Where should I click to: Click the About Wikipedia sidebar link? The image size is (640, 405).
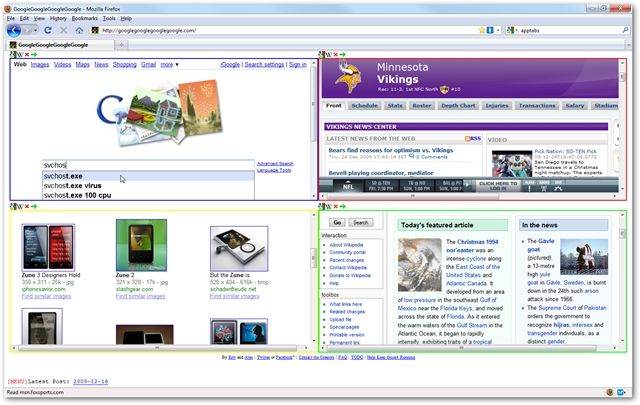tap(346, 245)
